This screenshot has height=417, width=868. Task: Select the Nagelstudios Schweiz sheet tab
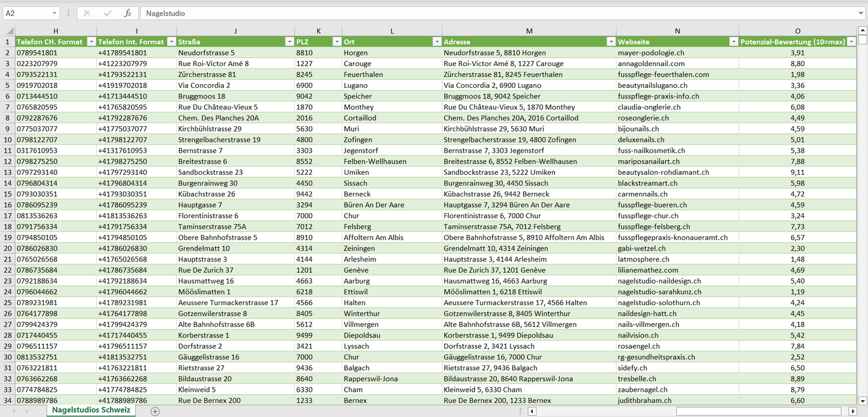[x=91, y=410]
